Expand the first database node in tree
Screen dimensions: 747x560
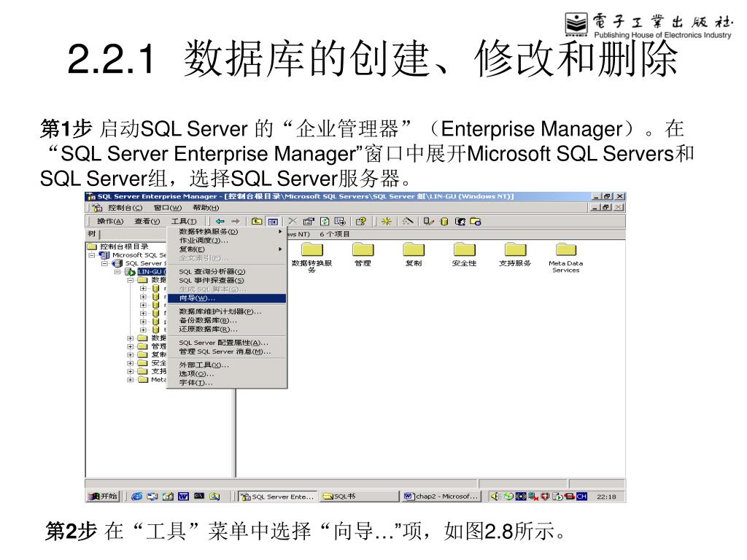click(x=143, y=289)
